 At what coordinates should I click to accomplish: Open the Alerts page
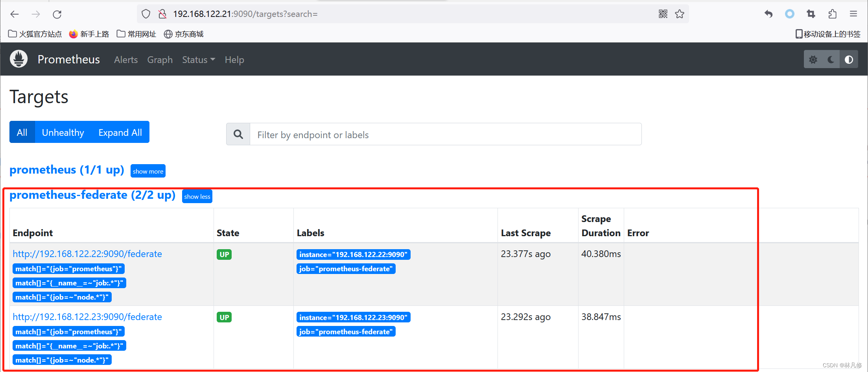tap(126, 60)
